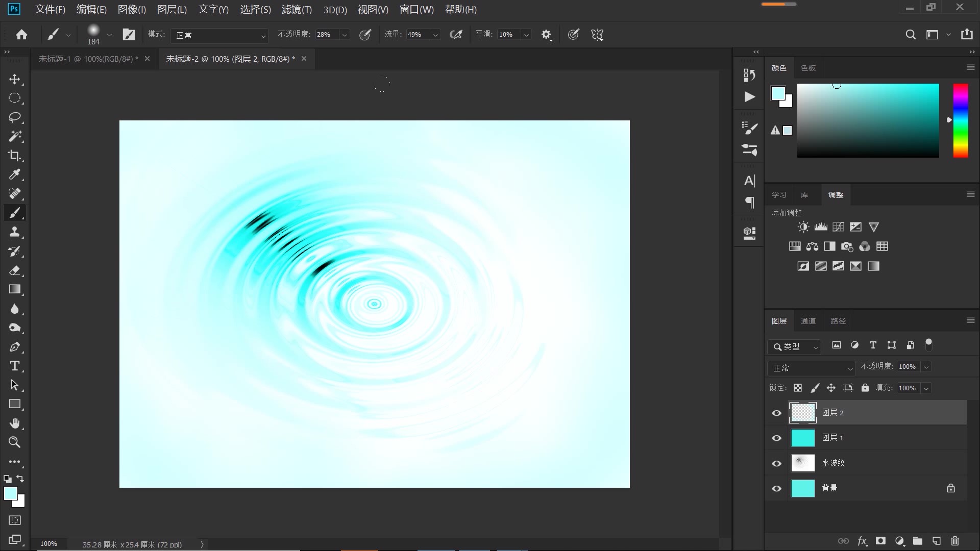Image resolution: width=980 pixels, height=551 pixels.
Task: Switch to 未标题-1 document tab
Action: (88, 59)
